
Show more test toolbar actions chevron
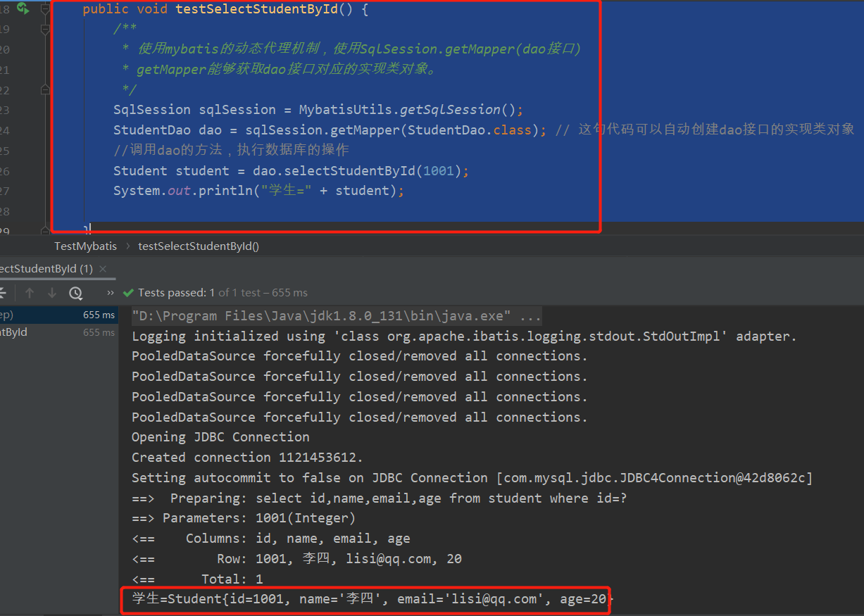coord(111,293)
